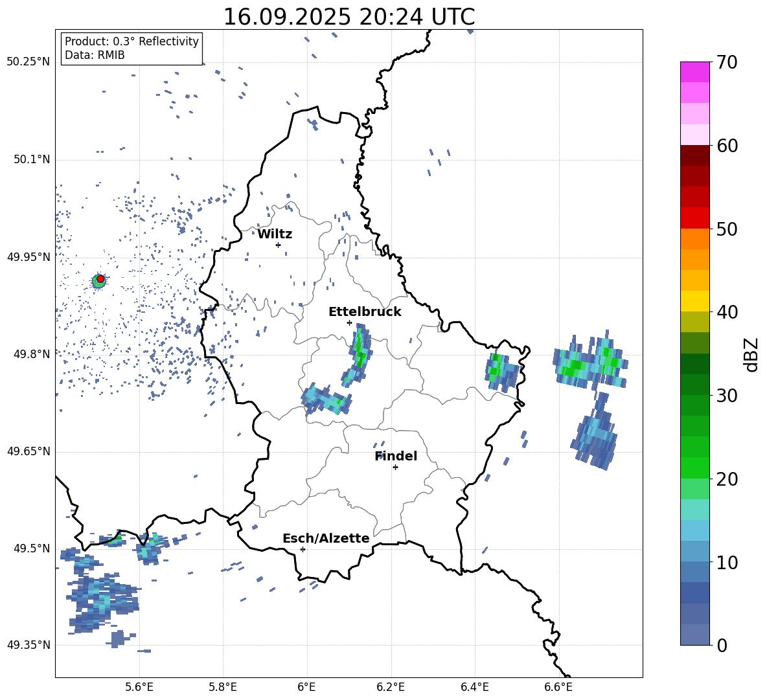The height and width of the screenshot is (700, 767).
Task: Pick the yellow colorbar segment above 40
Action: pyautogui.click(x=694, y=301)
